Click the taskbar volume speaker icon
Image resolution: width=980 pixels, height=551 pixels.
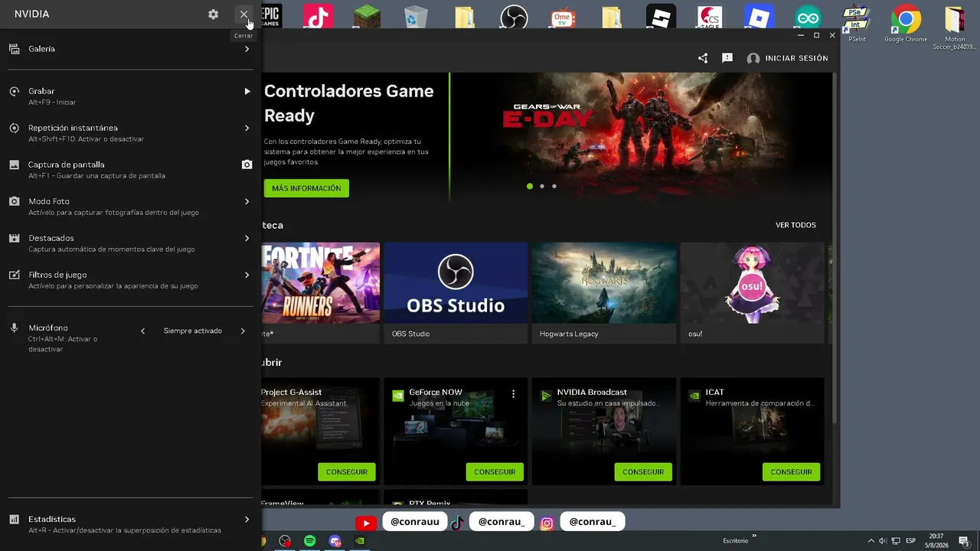click(x=883, y=541)
